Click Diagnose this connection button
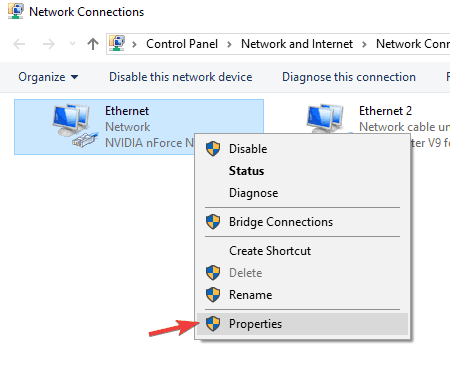The image size is (450, 391). pos(349,77)
